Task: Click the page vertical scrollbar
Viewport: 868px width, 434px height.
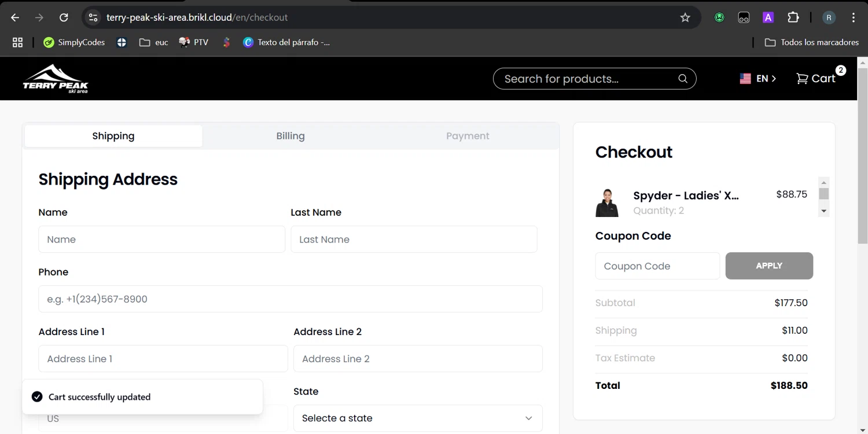Action: pos(863,156)
